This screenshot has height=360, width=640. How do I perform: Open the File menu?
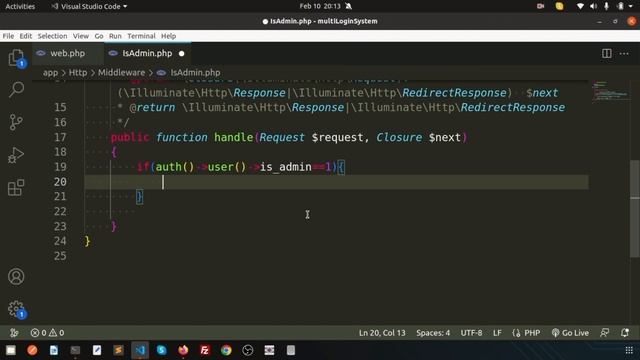pos(8,36)
